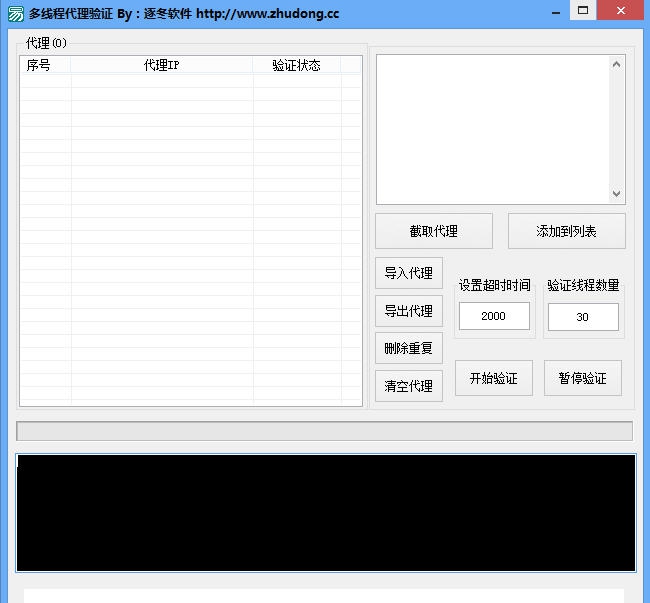
Task: Click the text area scroll down arrow
Action: pyautogui.click(x=616, y=194)
